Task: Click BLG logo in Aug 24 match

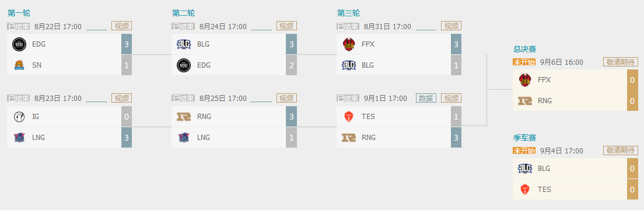Action: (184, 44)
